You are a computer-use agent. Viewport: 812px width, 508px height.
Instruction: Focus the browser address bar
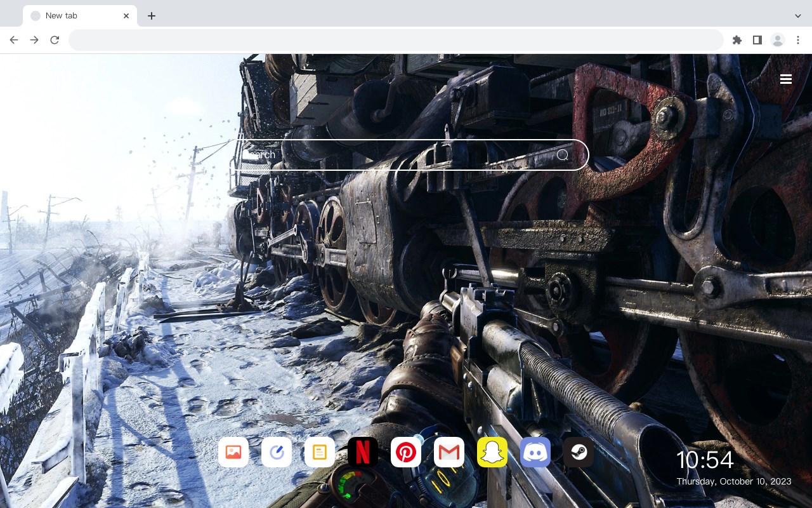pos(396,40)
